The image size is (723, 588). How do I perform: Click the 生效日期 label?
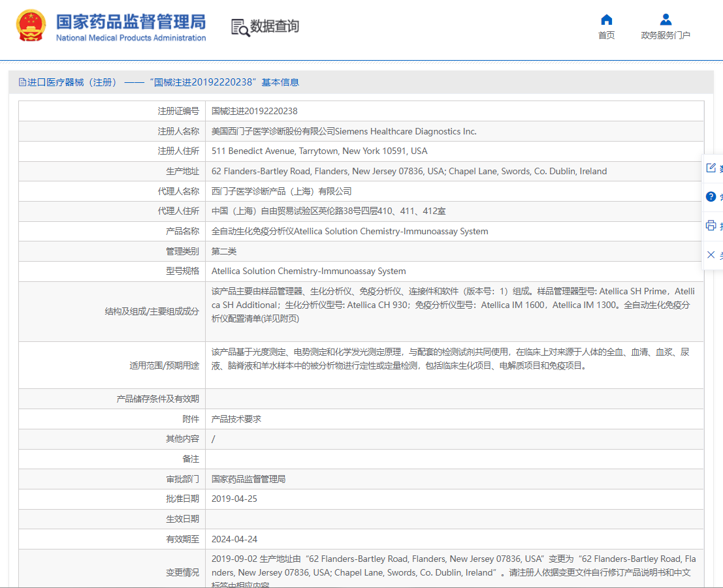tap(183, 519)
